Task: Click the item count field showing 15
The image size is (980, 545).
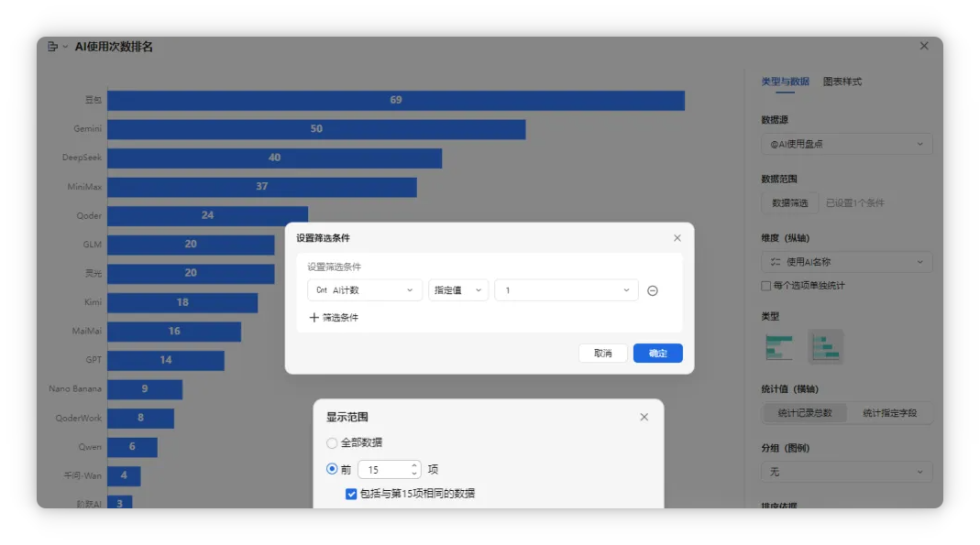Action: pyautogui.click(x=389, y=470)
